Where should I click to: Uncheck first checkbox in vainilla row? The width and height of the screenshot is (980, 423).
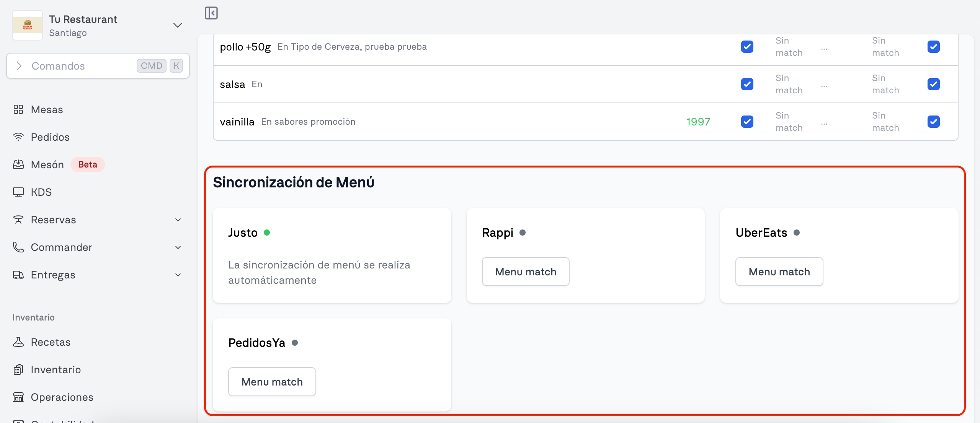747,122
